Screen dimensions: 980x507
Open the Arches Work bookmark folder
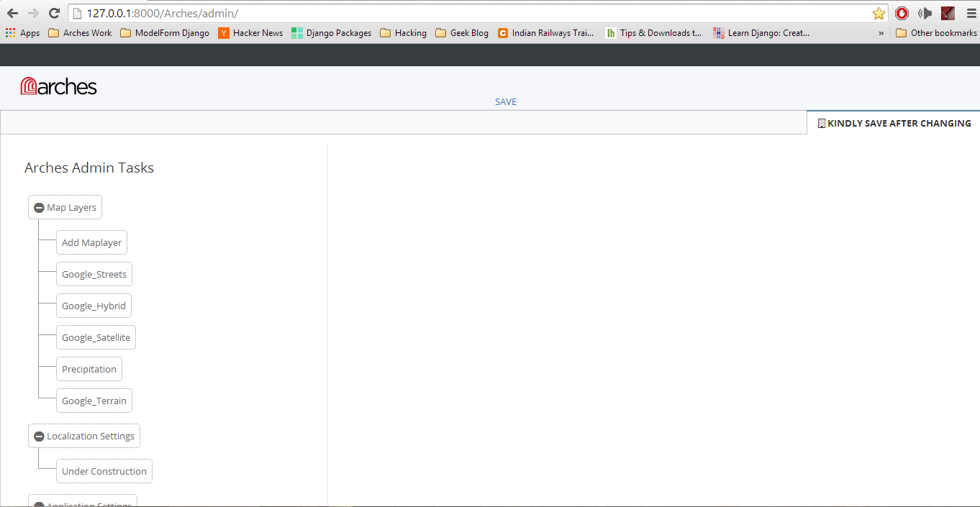pos(80,33)
